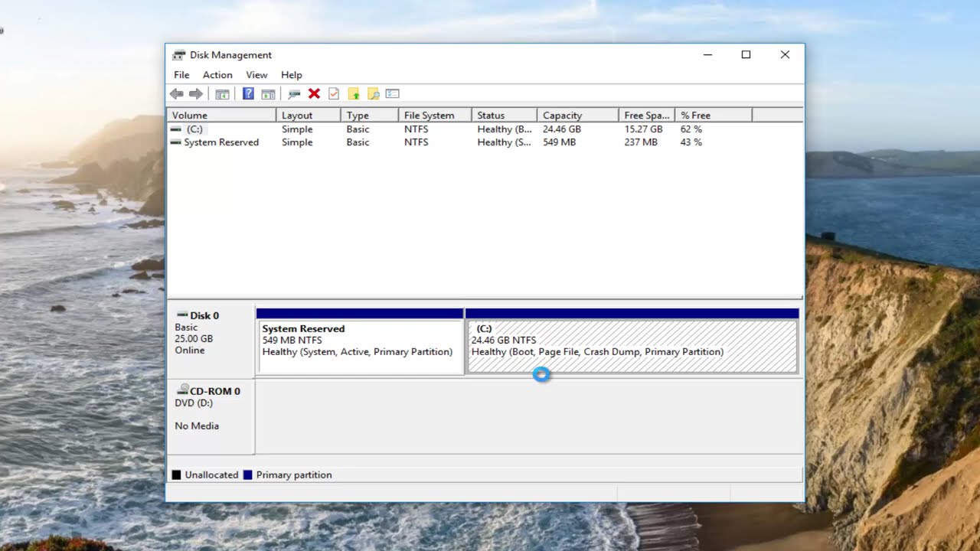
Task: Maximize the Disk Management window
Action: (746, 55)
